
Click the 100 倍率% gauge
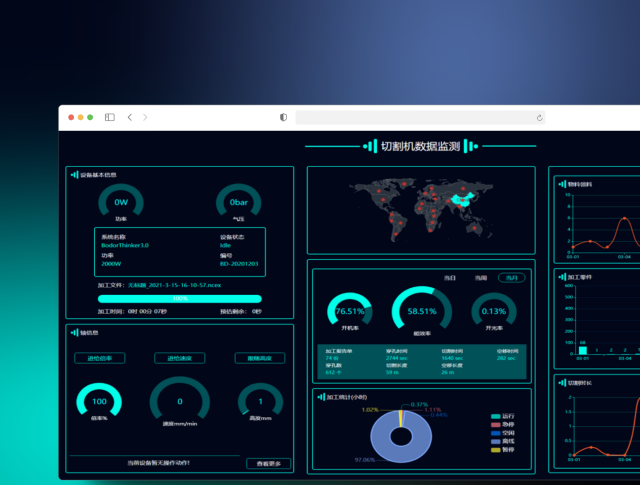pos(99,400)
